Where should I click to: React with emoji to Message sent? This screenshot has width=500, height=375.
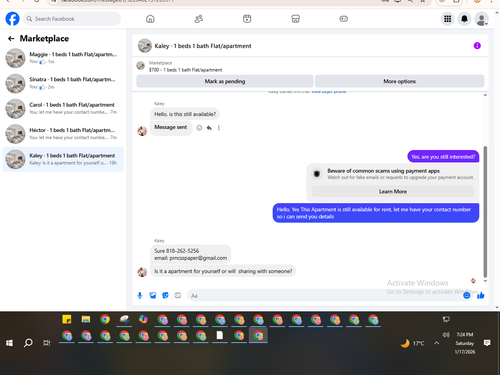[199, 128]
